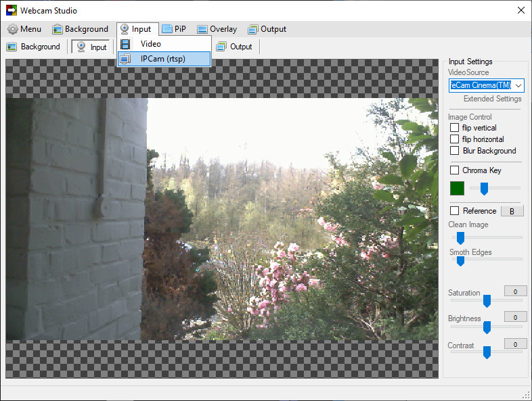The image size is (532, 401).
Task: Toggle the Chroma Key checkbox
Action: pos(454,170)
